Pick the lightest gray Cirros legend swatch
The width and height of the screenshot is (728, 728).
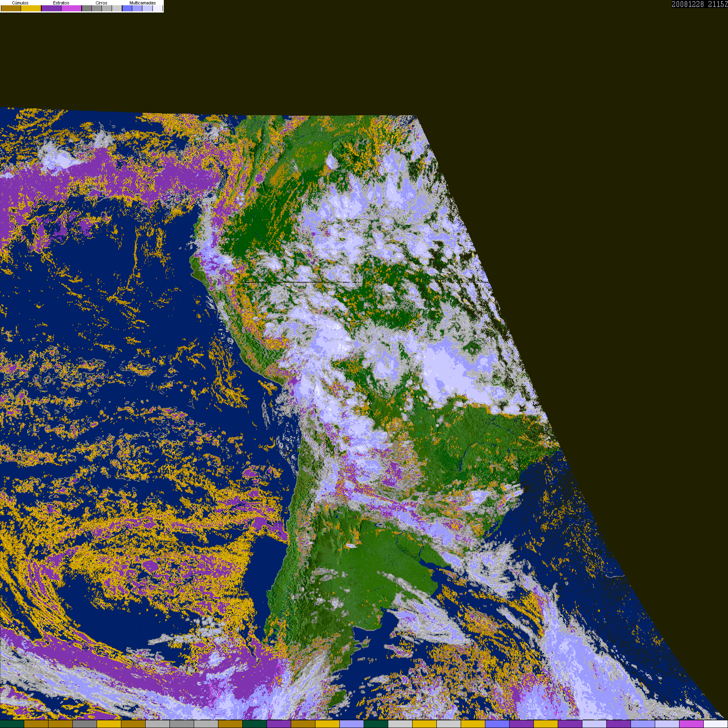(117, 8)
